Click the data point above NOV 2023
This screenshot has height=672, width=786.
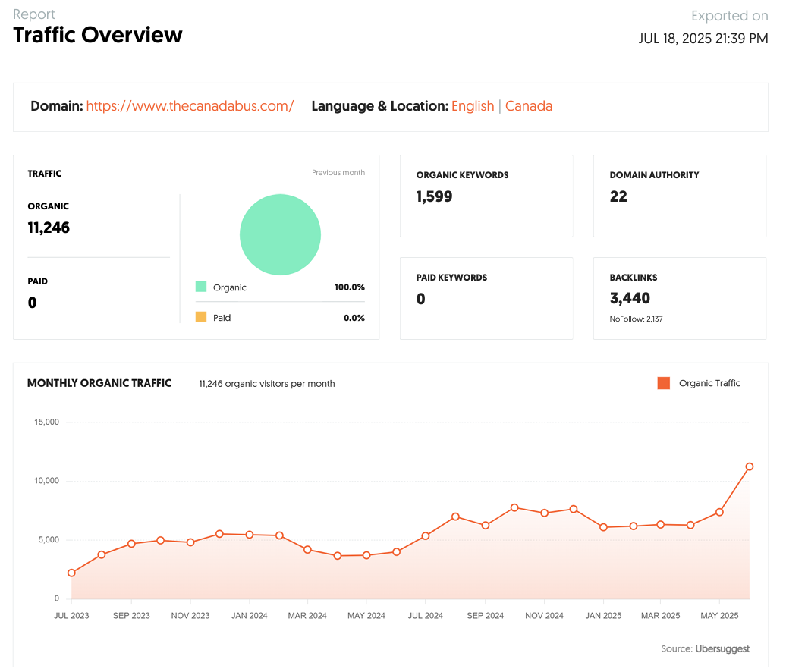click(x=190, y=542)
